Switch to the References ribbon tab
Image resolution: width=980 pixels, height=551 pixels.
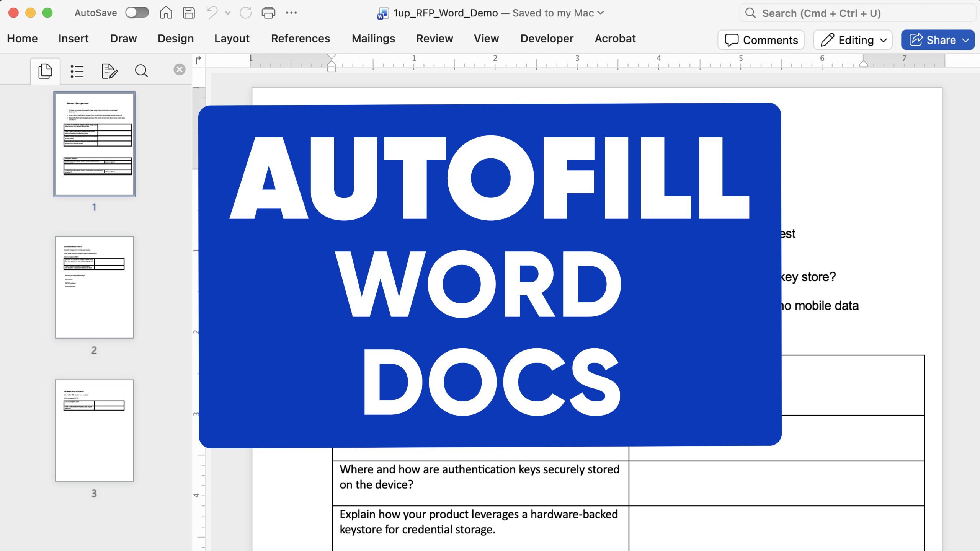coord(301,38)
